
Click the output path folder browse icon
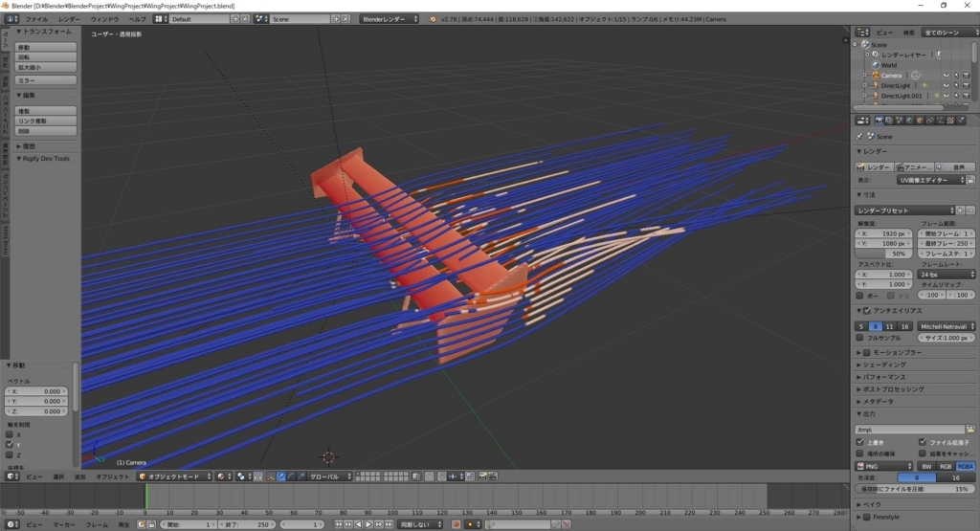click(x=970, y=430)
